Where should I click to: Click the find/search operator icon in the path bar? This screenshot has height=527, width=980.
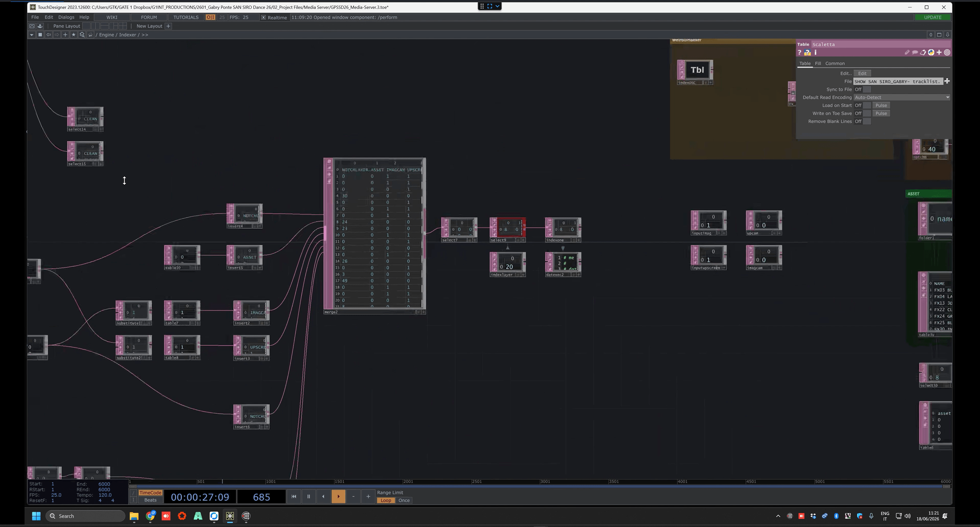pyautogui.click(x=82, y=35)
